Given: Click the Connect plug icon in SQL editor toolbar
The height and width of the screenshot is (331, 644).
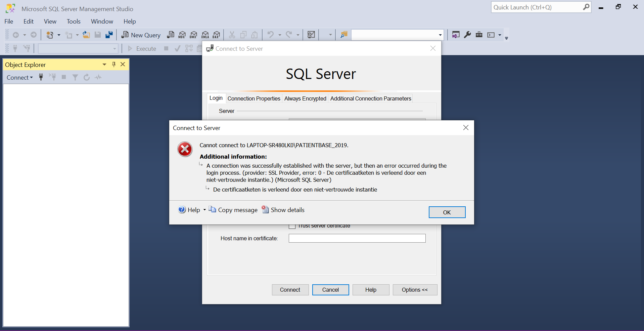Looking at the screenshot, I should click(15, 48).
